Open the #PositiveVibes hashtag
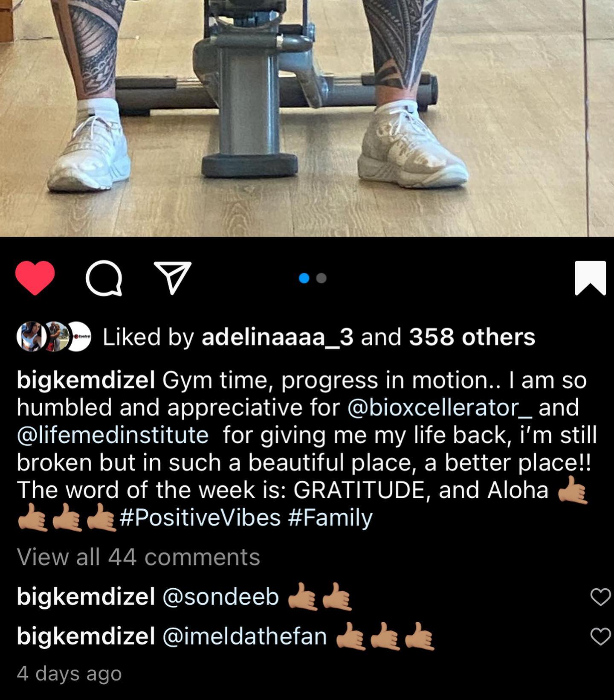The image size is (614, 700). pyautogui.click(x=200, y=517)
